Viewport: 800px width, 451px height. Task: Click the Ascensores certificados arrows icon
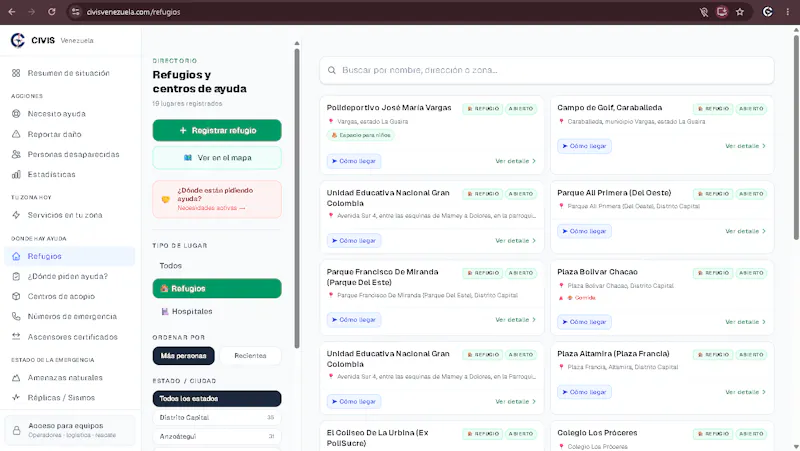pos(16,337)
